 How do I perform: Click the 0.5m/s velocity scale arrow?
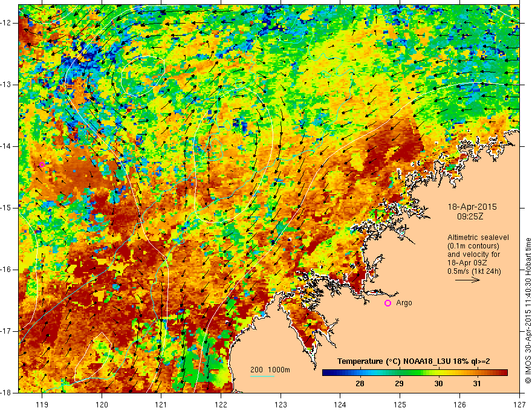pos(467,280)
